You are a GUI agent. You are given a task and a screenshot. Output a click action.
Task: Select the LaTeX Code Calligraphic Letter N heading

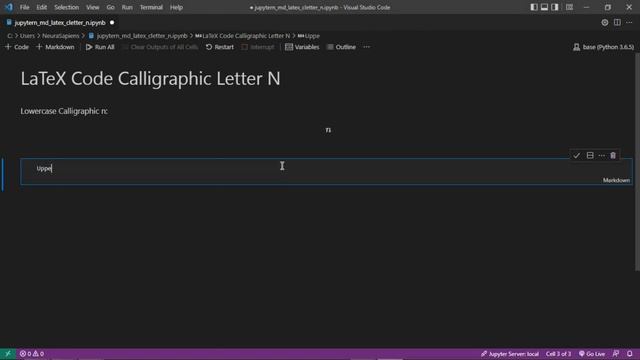coord(150,79)
